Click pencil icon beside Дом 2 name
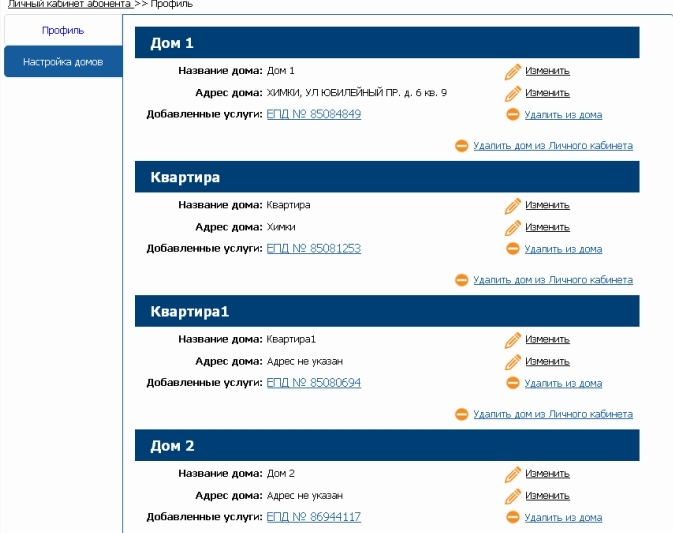 tap(512, 475)
